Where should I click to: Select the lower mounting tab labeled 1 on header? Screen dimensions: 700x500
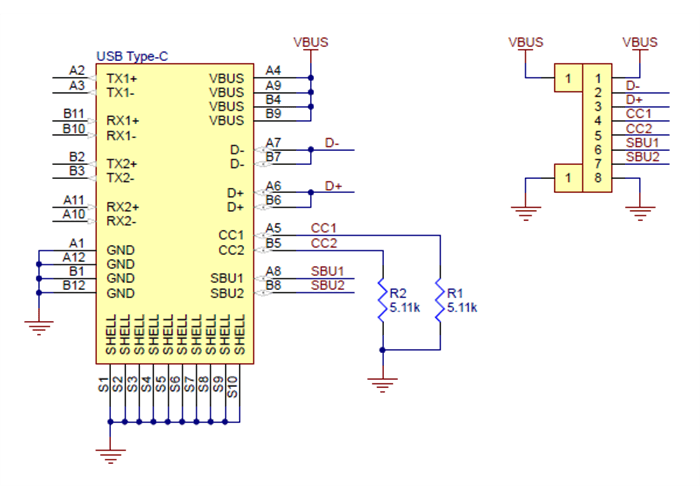click(x=568, y=178)
